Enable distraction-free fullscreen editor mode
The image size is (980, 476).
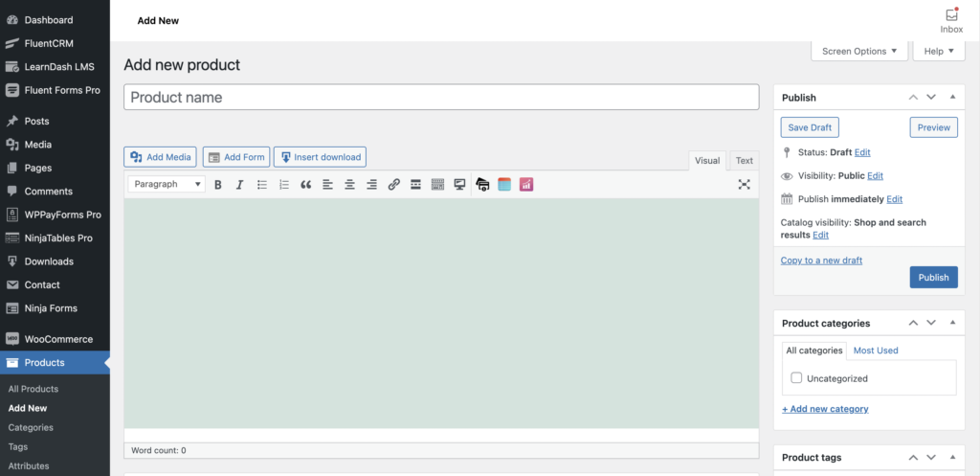pyautogui.click(x=744, y=184)
